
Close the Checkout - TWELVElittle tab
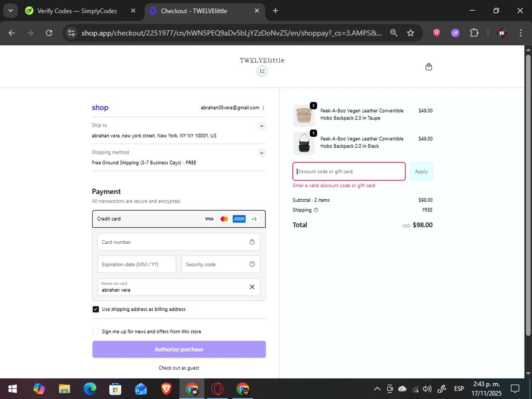coord(257,11)
